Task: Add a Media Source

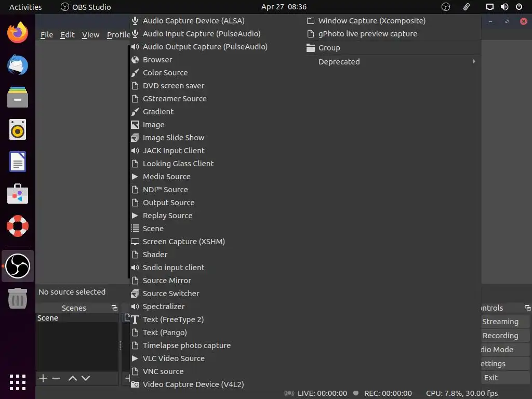Action: tap(217, 177)
